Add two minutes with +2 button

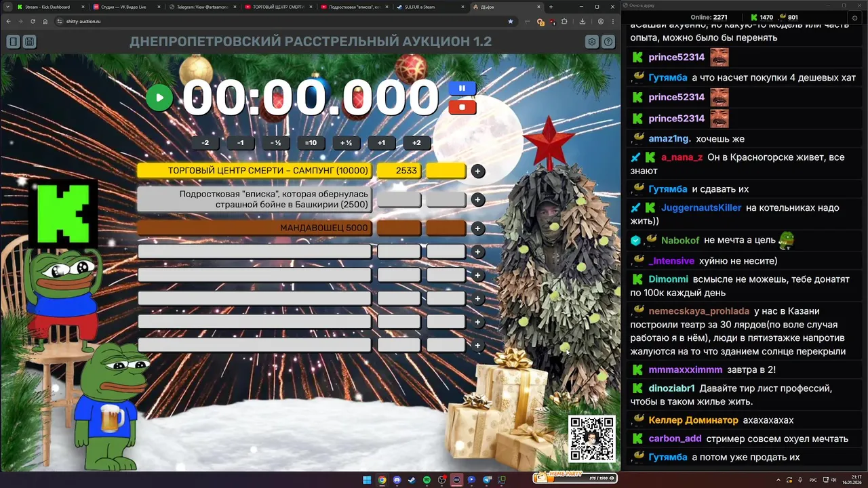point(416,143)
